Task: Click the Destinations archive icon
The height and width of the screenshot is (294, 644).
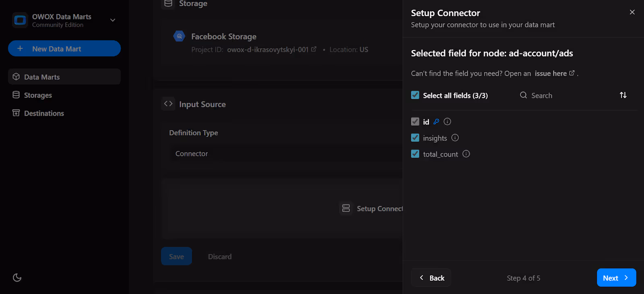Action: click(x=16, y=113)
